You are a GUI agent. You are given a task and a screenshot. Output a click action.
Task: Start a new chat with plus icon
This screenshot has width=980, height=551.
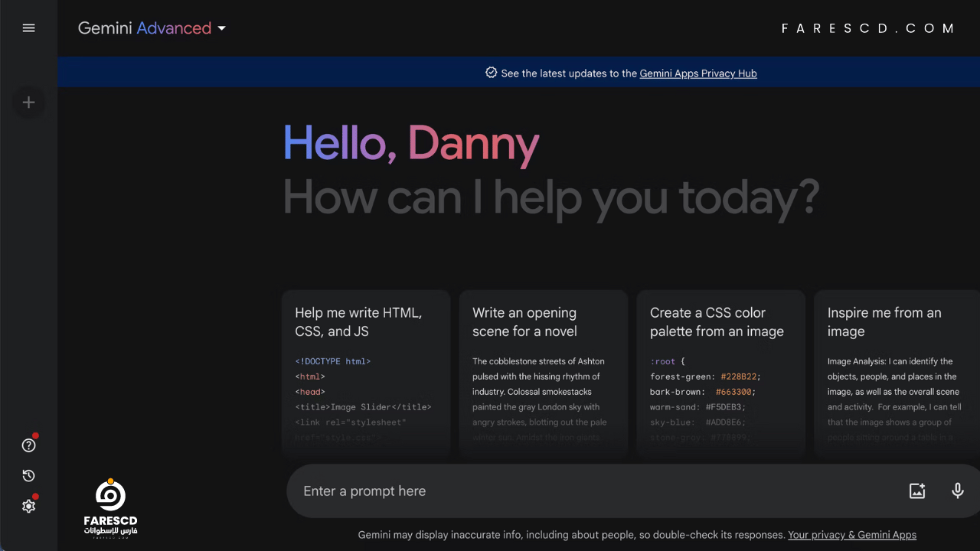[28, 103]
